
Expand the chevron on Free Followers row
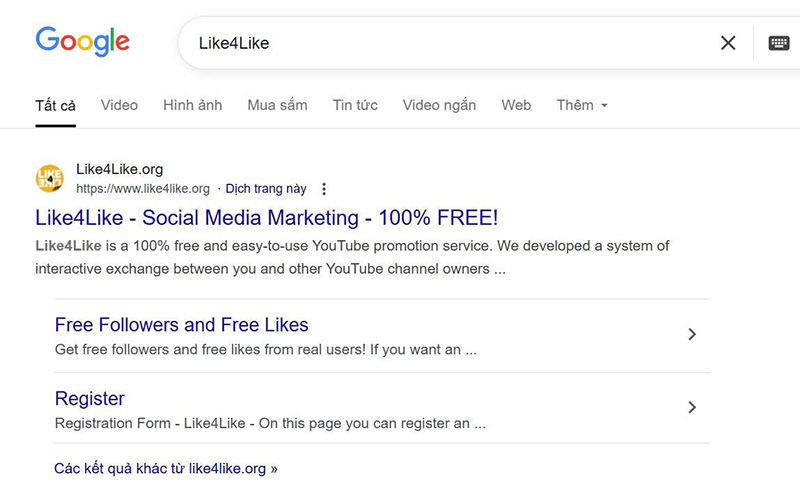click(692, 334)
